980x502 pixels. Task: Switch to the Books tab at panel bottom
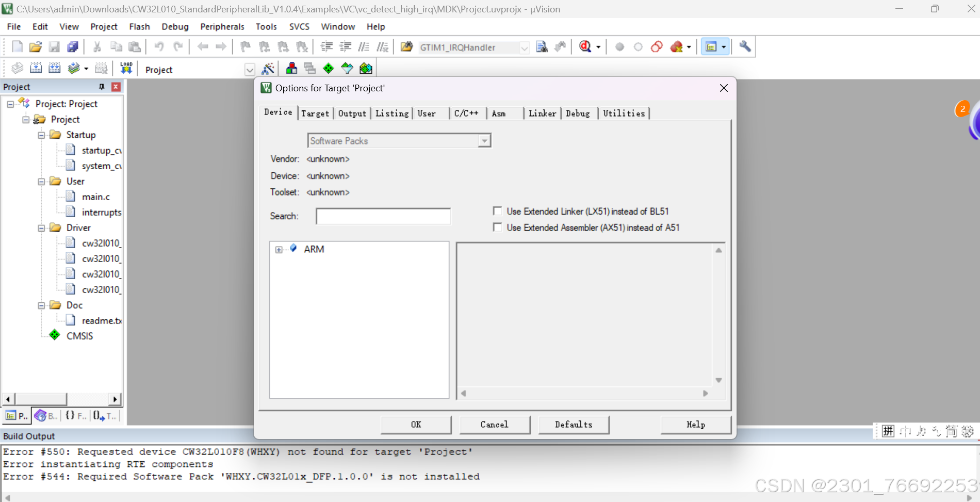46,415
